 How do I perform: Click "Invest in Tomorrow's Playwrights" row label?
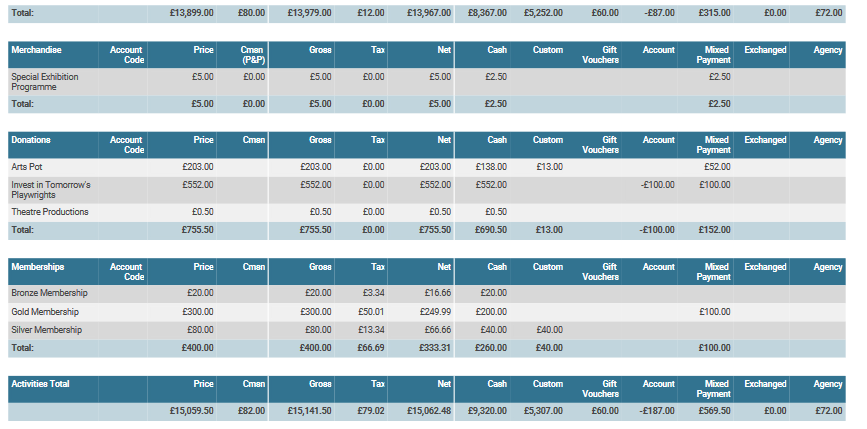[x=51, y=190]
